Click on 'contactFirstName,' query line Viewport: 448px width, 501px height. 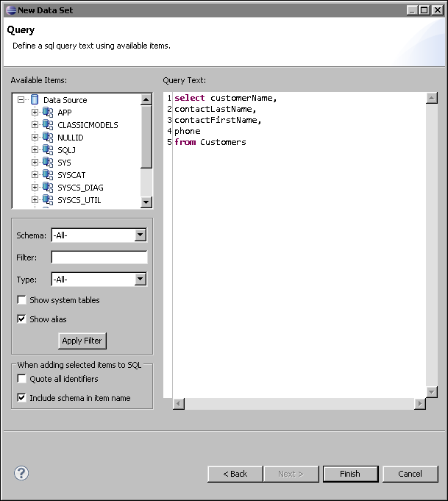tap(218, 120)
